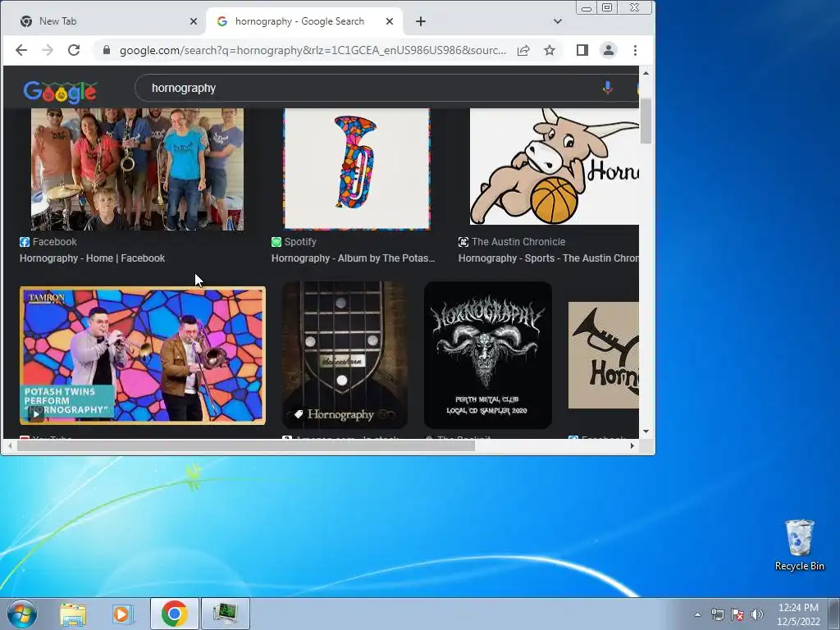Viewport: 840px width, 630px height.
Task: Click the volume speaker tray icon
Action: [756, 614]
